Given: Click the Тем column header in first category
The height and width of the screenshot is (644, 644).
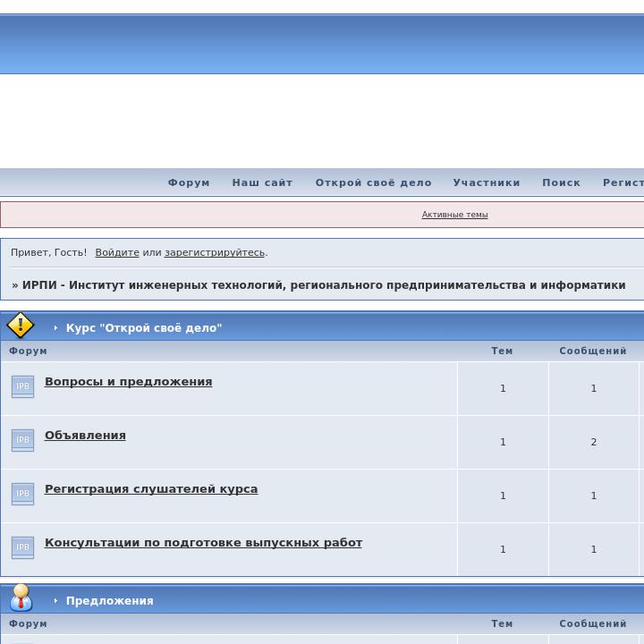Looking at the screenshot, I should point(502,351).
